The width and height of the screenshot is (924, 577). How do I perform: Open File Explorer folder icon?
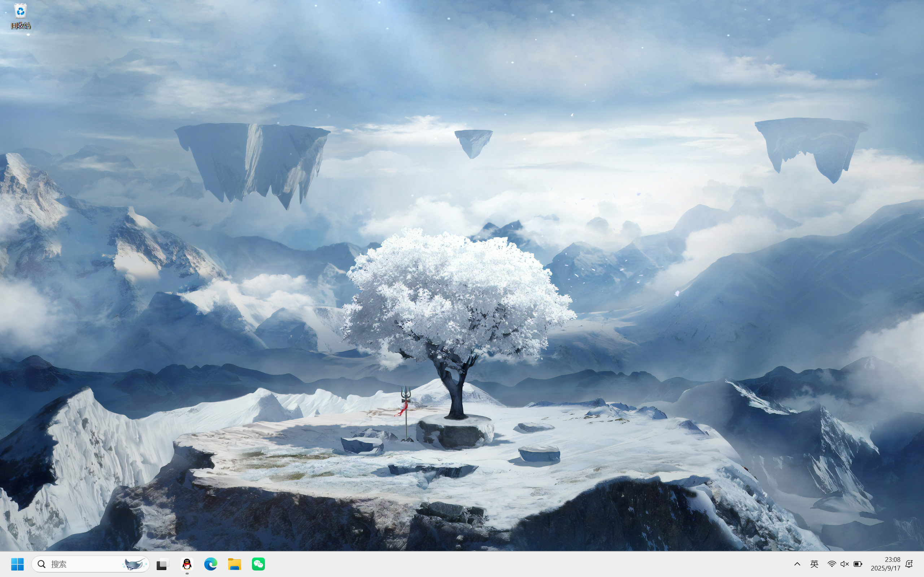coord(235,564)
